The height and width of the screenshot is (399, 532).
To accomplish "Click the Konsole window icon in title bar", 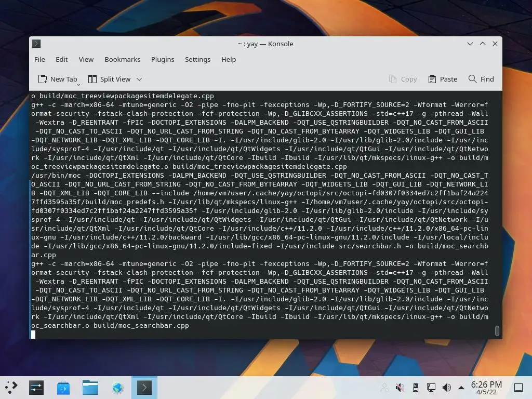I will 36,44.
